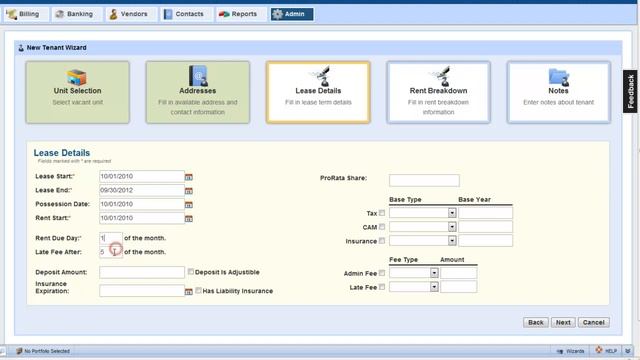Open the Rent Start calendar picker
This screenshot has width=640, height=360.
[x=189, y=219]
